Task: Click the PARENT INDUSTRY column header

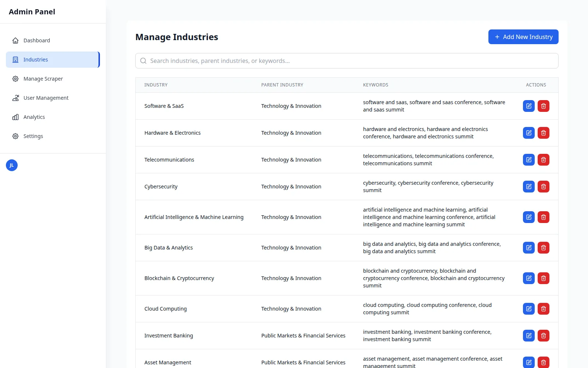Action: pyautogui.click(x=282, y=85)
